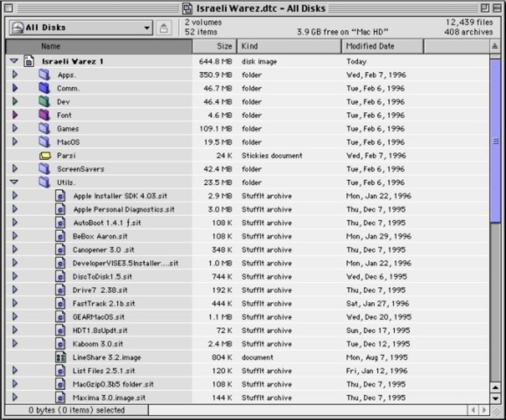Screen dimensions: 506x420
Task: Click the List Files 2.5.1.sit archive icon
Action: pos(60,371)
